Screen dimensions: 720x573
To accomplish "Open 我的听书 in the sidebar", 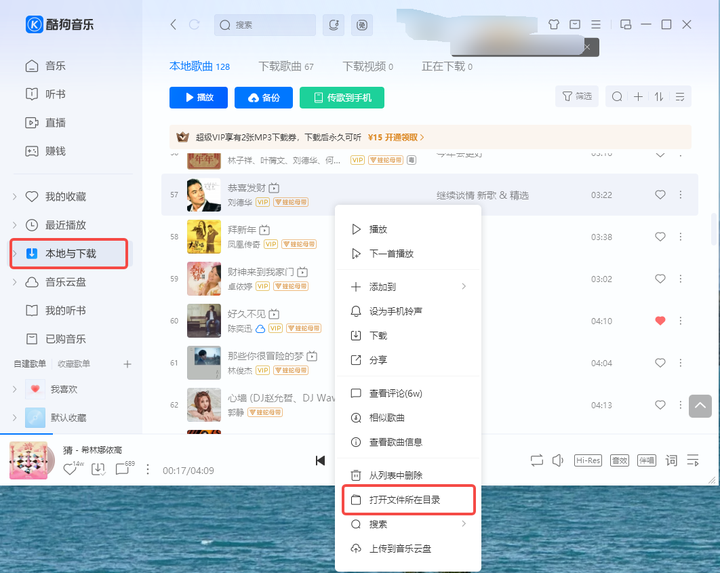I will pyautogui.click(x=56, y=310).
